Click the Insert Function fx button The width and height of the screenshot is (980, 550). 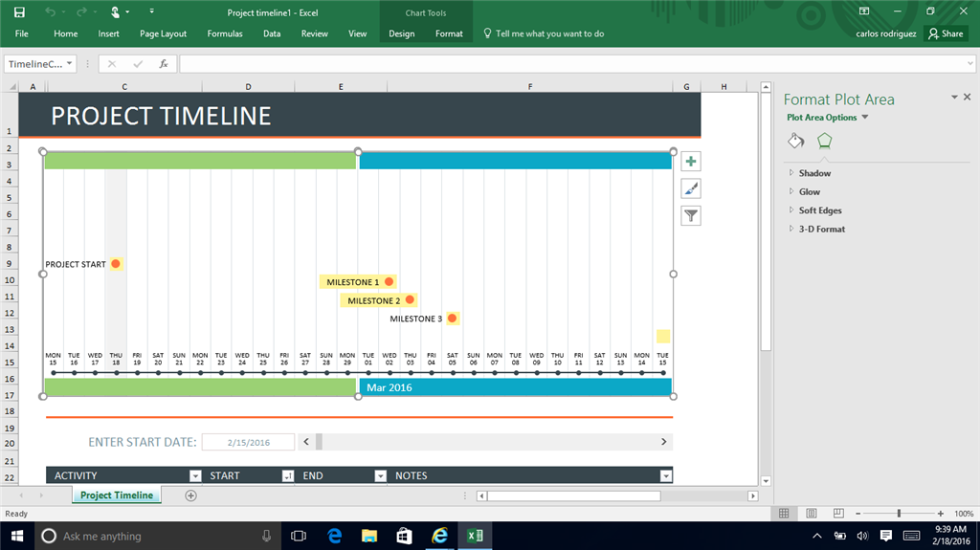click(163, 64)
